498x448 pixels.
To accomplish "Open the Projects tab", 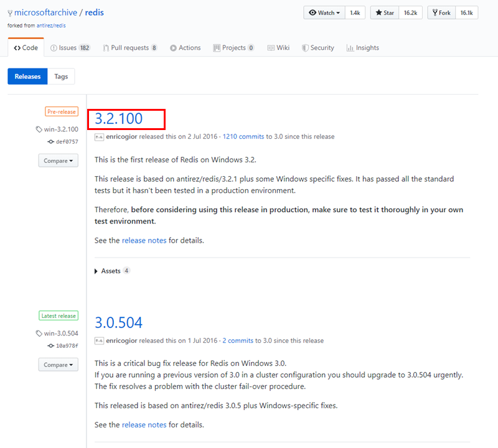I will pos(233,48).
